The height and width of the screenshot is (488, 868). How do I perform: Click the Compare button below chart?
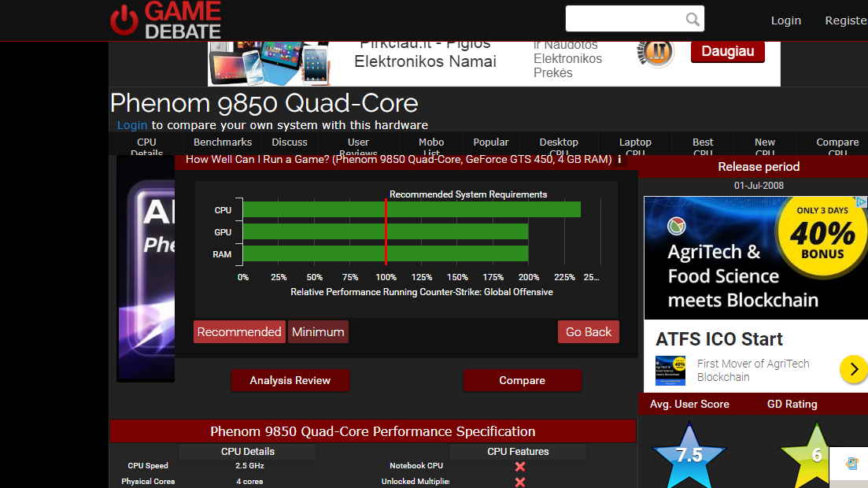tap(522, 380)
